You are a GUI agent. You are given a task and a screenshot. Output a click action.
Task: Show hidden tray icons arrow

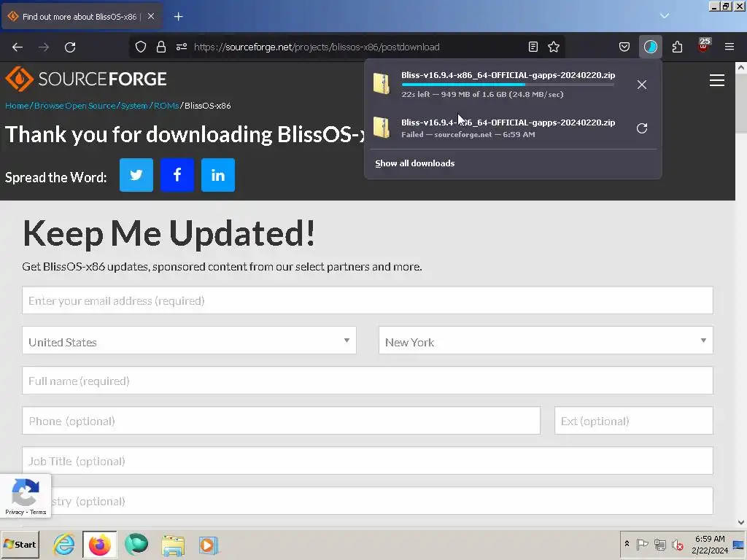[x=627, y=544]
